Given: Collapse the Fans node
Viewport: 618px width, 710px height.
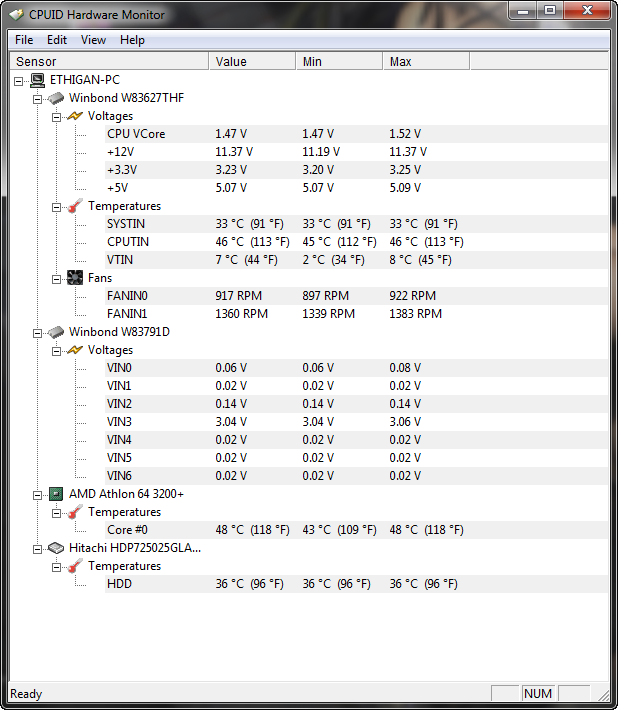Looking at the screenshot, I should (x=56, y=279).
